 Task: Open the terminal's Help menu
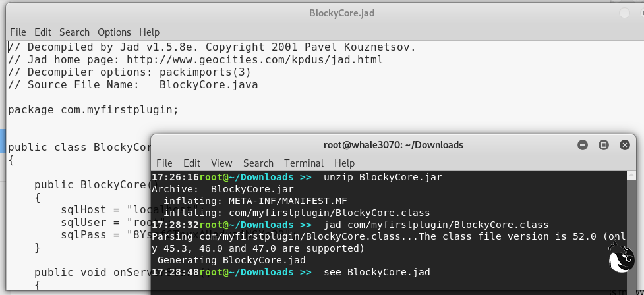[344, 163]
